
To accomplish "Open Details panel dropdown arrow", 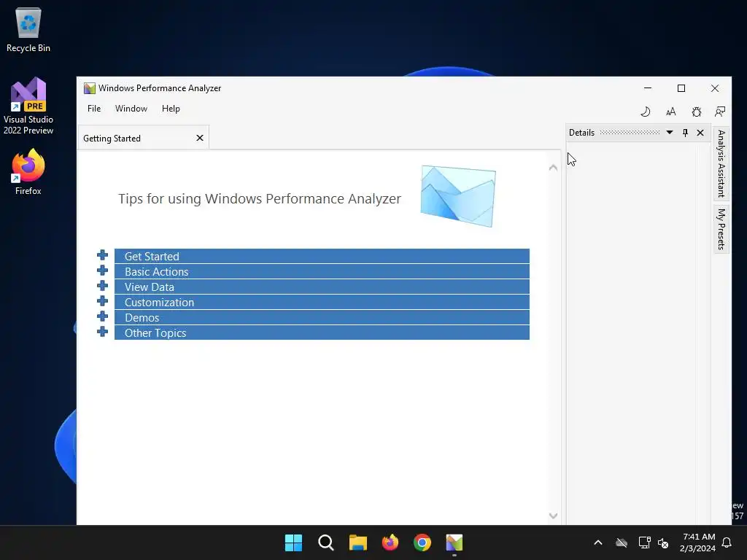I will (670, 133).
